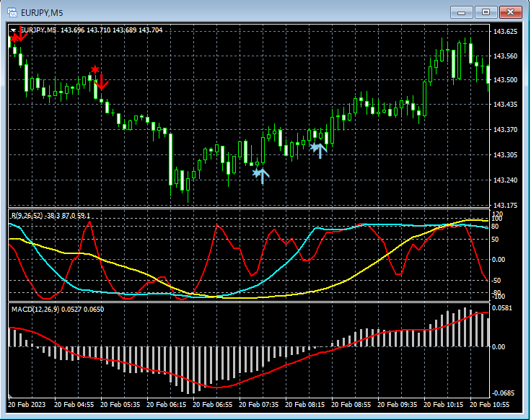The width and height of the screenshot is (531, 420).
Task: Select the blue up arrow near 08:15
Action: [x=321, y=150]
